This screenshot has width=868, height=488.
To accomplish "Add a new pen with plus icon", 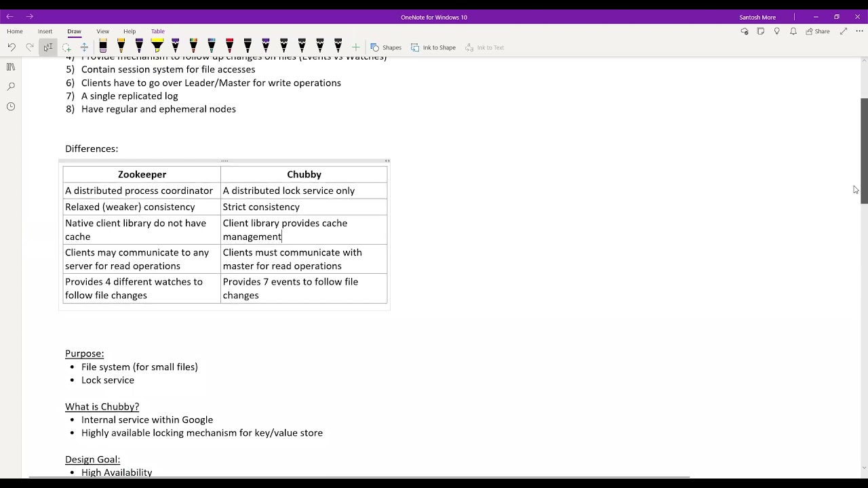I will (x=355, y=47).
